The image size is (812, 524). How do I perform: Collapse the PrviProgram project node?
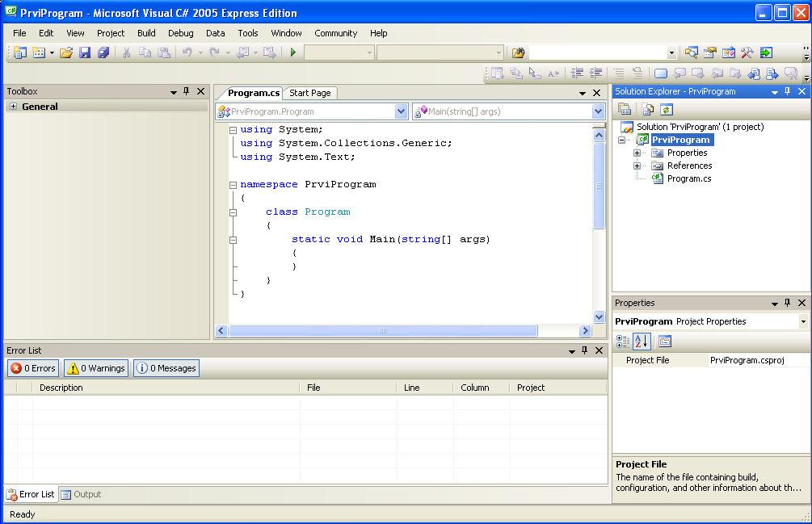(621, 140)
